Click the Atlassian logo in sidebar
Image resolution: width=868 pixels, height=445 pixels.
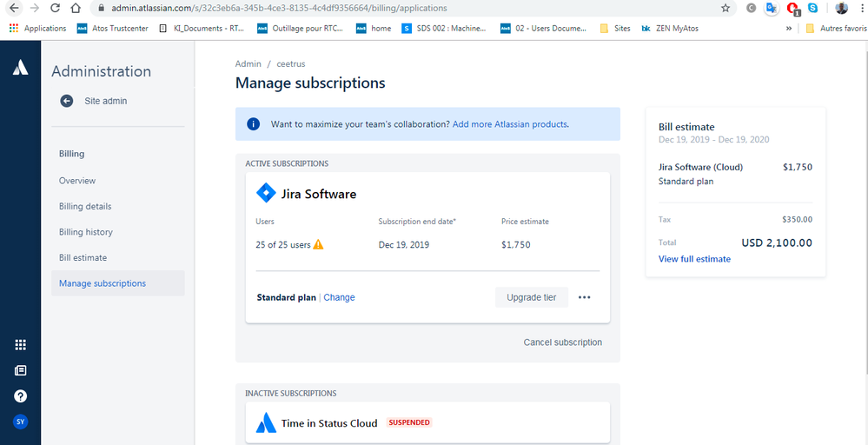(21, 68)
